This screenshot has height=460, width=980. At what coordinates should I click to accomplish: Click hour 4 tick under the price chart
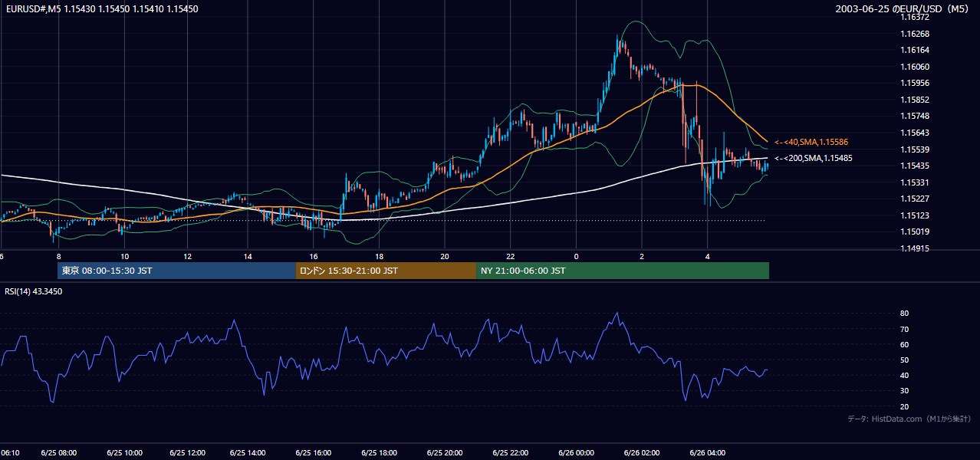pos(708,256)
